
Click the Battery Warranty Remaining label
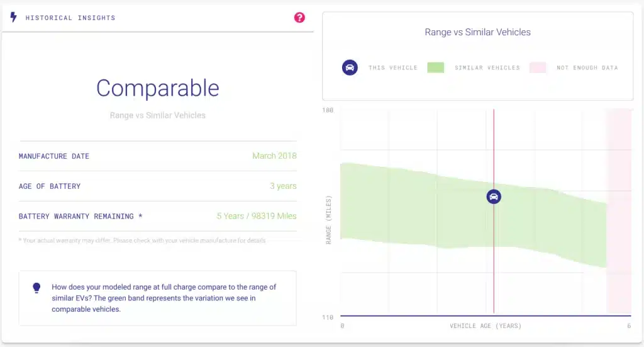80,216
